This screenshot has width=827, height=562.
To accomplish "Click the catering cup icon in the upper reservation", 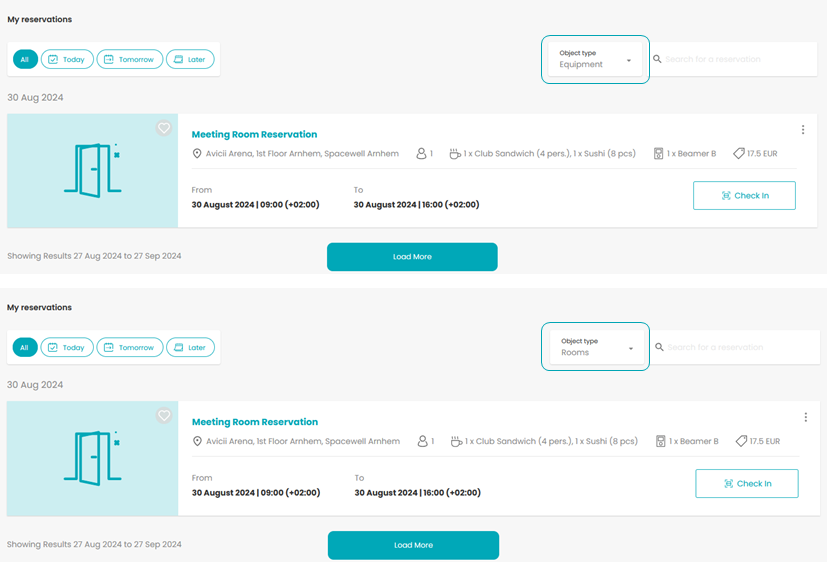I will (x=455, y=154).
